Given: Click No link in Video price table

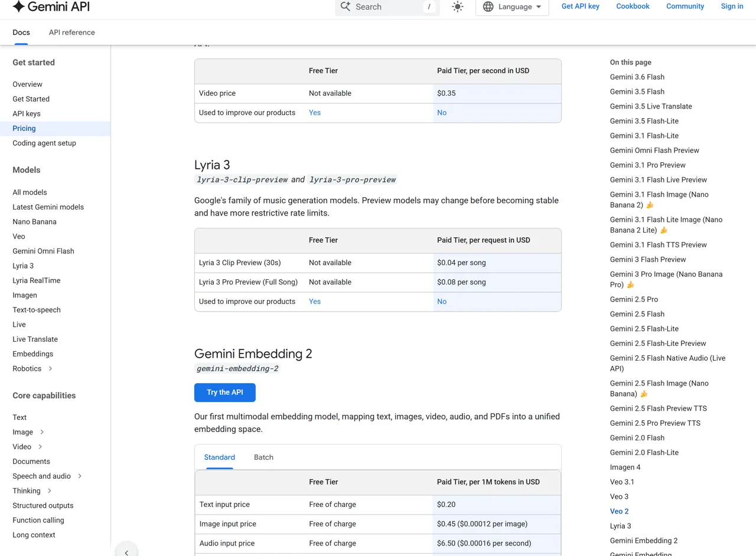Looking at the screenshot, I should click(x=442, y=113).
